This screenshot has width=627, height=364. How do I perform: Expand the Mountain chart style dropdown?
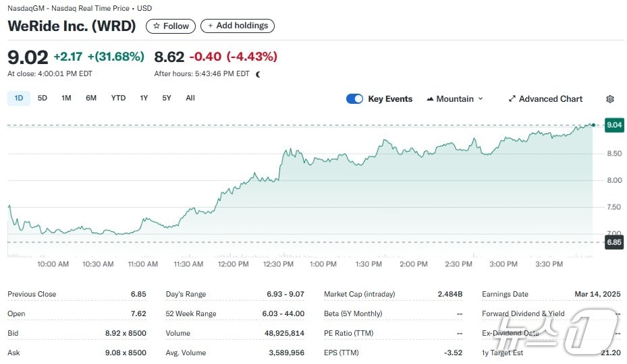[x=481, y=99]
